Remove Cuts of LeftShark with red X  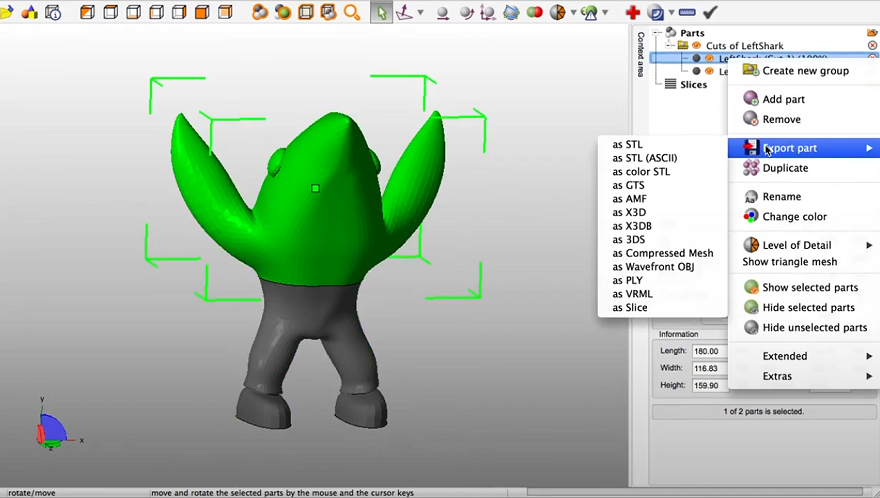tap(872, 45)
